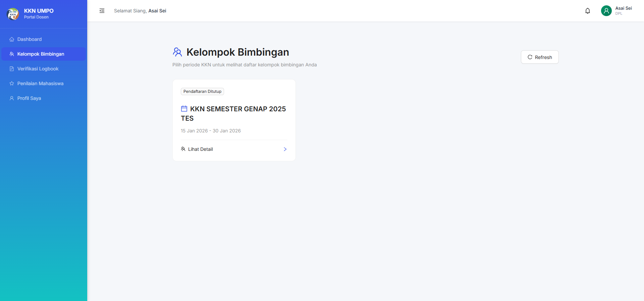
Task: Click the calendar icon beside KKN SEMESTER GENAP
Action: [x=184, y=109]
